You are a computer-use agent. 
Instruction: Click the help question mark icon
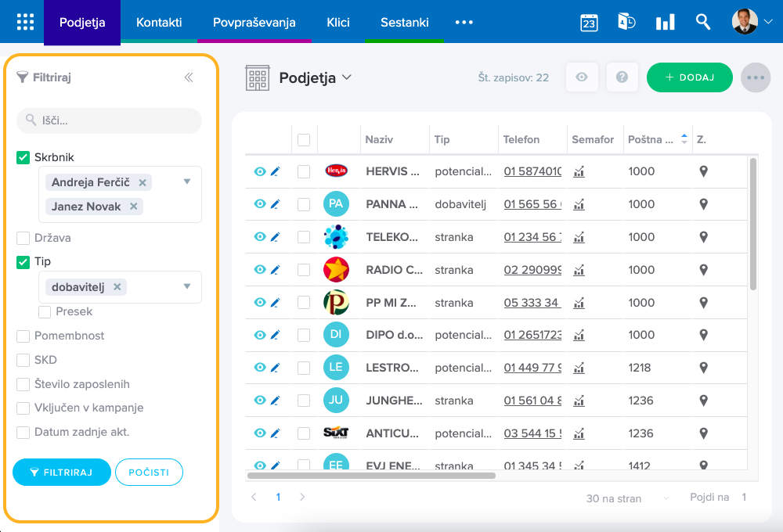click(x=622, y=77)
